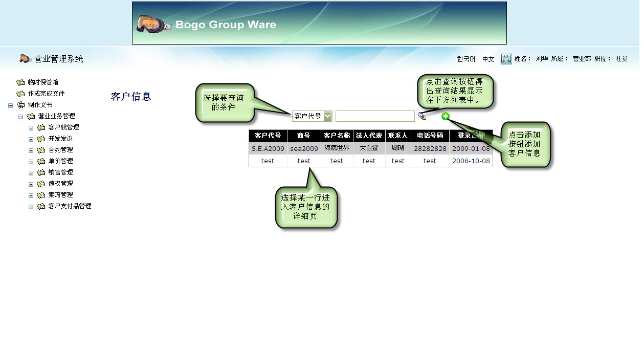Image resolution: width=644 pixels, height=354 pixels.
Task: Click the folder icon next to 作成完成文件
Action: [x=20, y=94]
